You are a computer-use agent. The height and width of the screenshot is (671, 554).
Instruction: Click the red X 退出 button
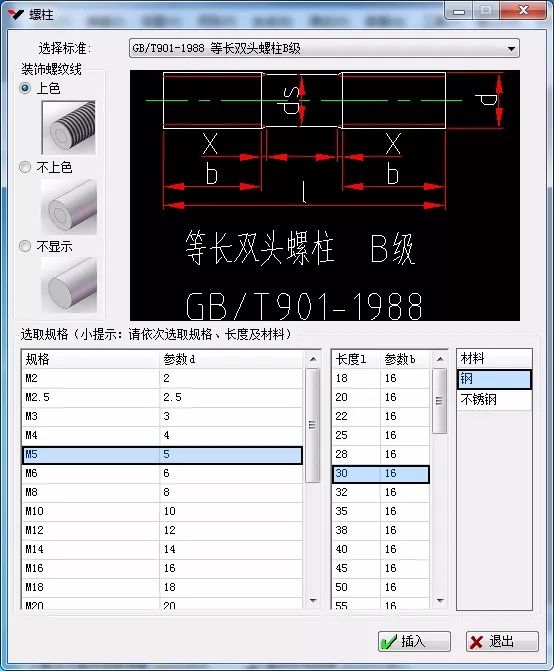click(502, 641)
